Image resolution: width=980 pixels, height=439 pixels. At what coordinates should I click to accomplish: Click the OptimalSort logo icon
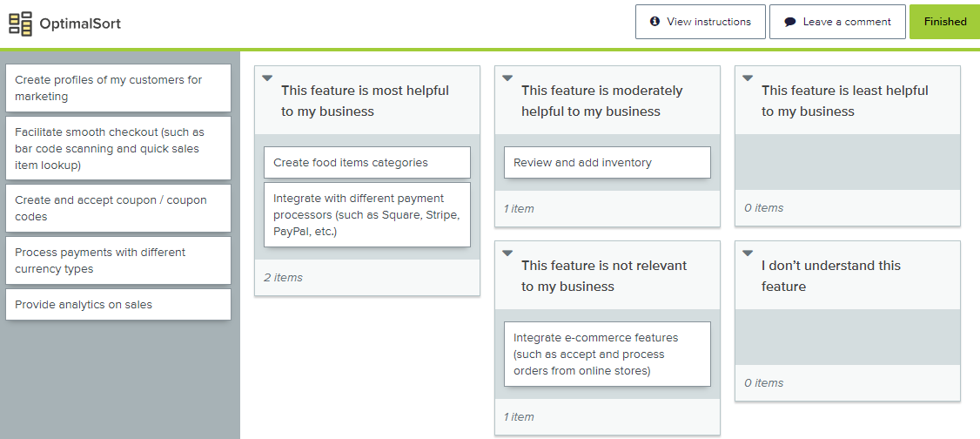click(20, 24)
